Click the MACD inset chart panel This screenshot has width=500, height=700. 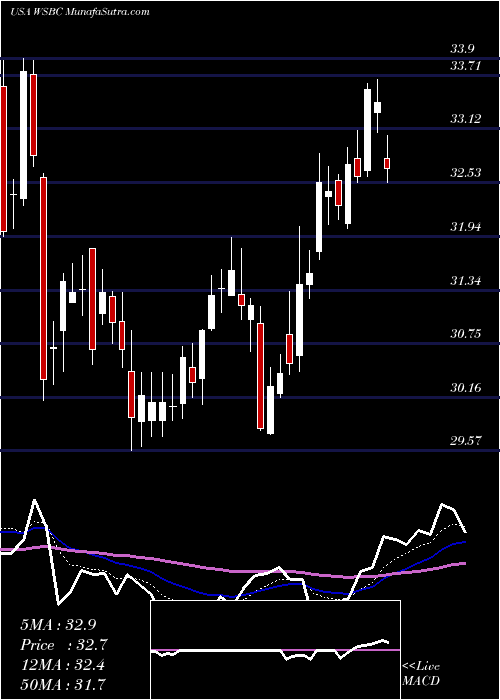(x=275, y=650)
